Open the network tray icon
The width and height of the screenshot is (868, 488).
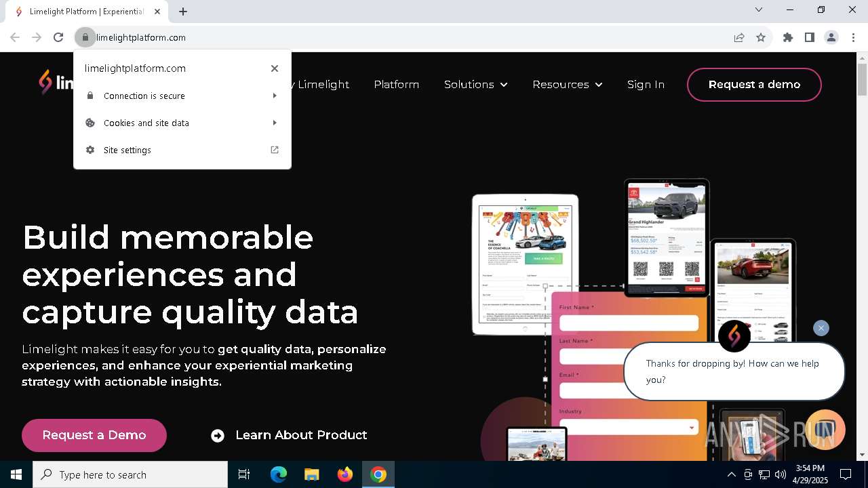(764, 474)
